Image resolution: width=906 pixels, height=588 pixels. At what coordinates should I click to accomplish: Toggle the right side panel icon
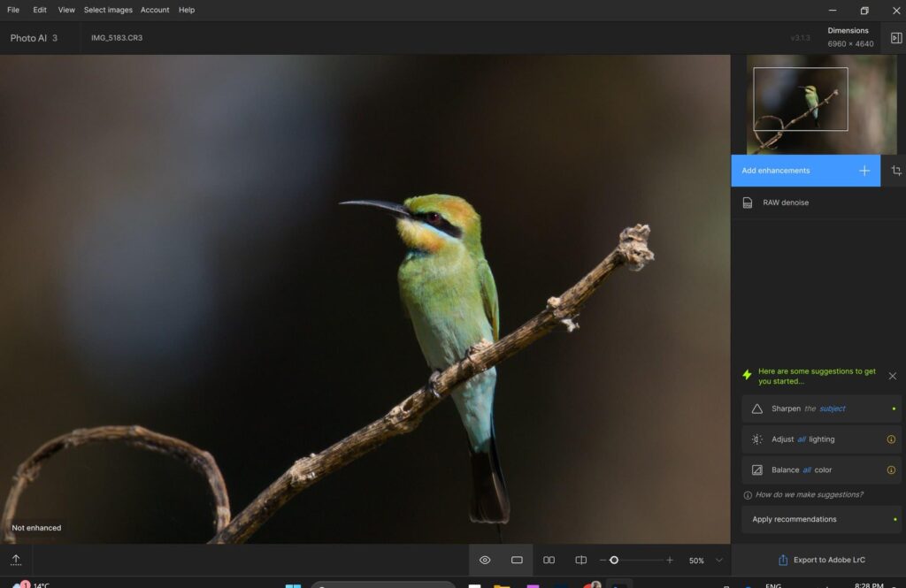pos(896,38)
